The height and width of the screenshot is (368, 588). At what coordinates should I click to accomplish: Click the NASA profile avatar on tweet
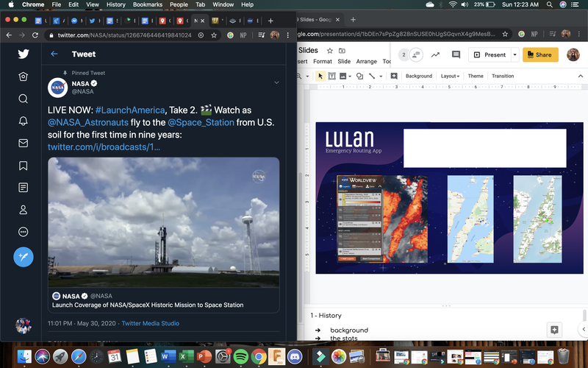58,88
